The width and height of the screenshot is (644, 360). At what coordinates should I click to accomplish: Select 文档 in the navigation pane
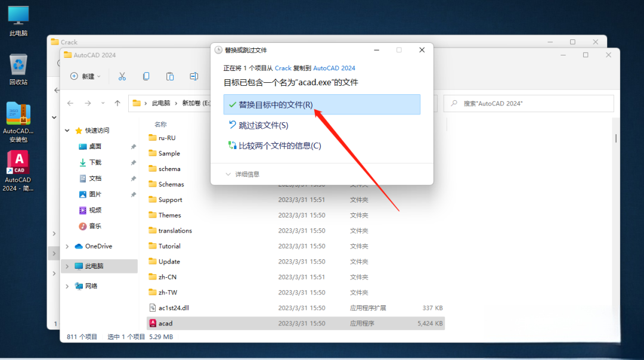95,179
